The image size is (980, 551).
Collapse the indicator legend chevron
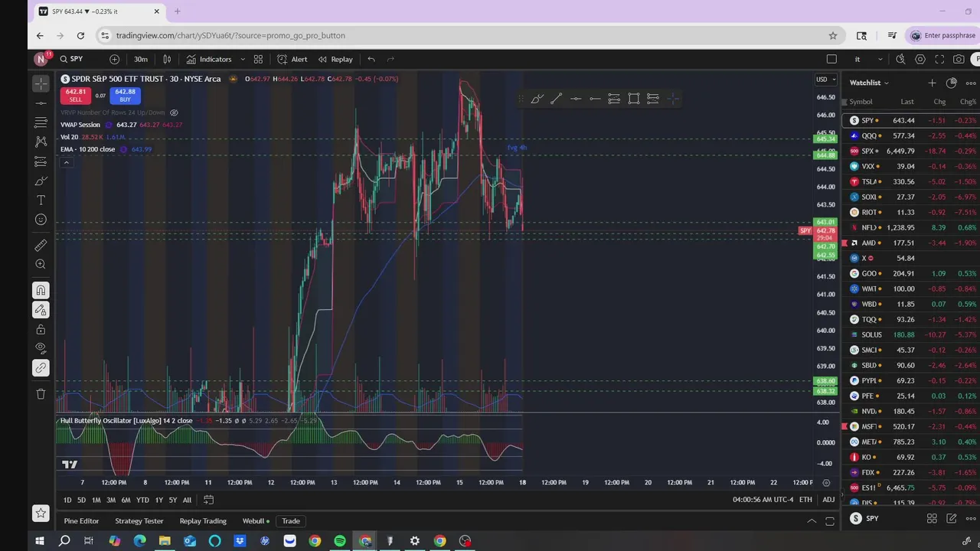click(67, 162)
